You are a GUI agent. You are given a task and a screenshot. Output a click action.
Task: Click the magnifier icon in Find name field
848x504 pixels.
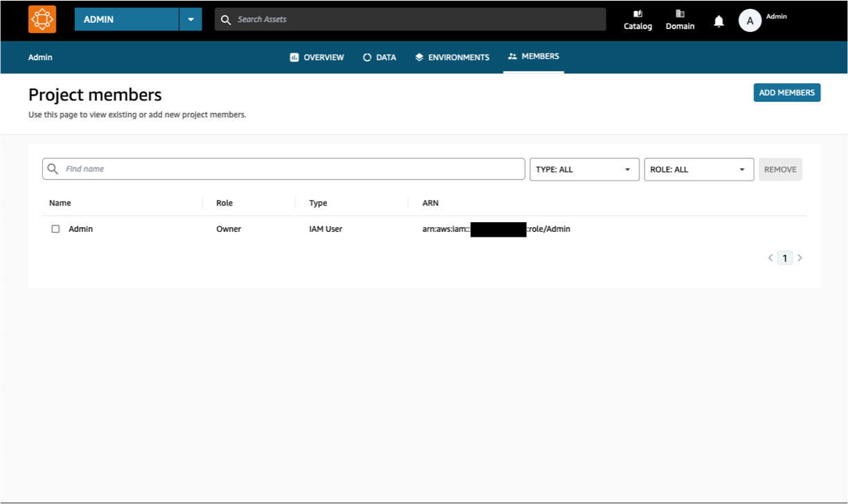(x=53, y=169)
